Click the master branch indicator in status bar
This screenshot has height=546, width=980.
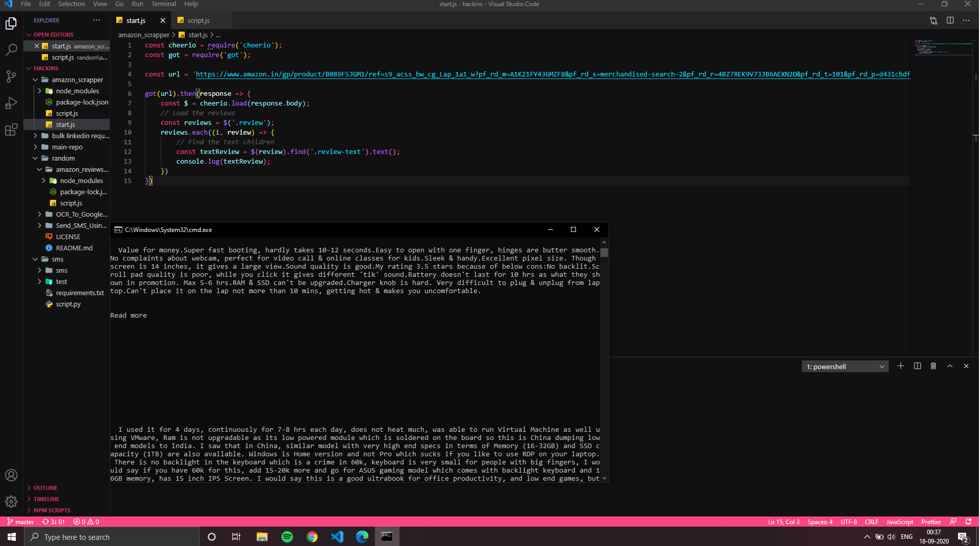click(20, 522)
